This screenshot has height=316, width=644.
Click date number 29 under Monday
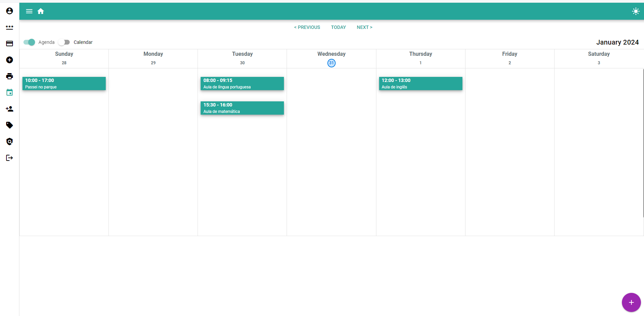(153, 63)
